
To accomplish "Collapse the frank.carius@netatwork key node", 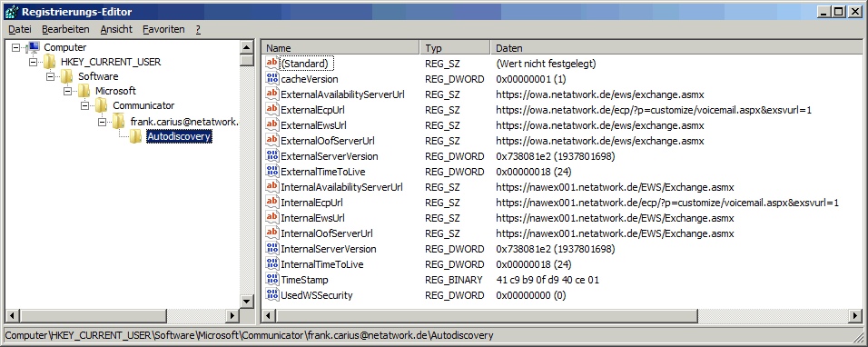I will pyautogui.click(x=102, y=121).
